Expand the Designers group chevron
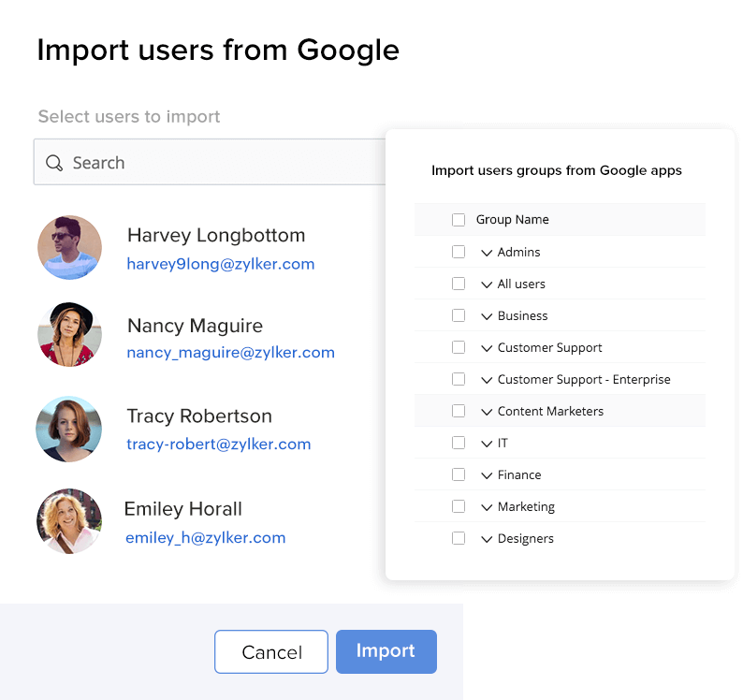The width and height of the screenshot is (743, 700). click(x=487, y=539)
